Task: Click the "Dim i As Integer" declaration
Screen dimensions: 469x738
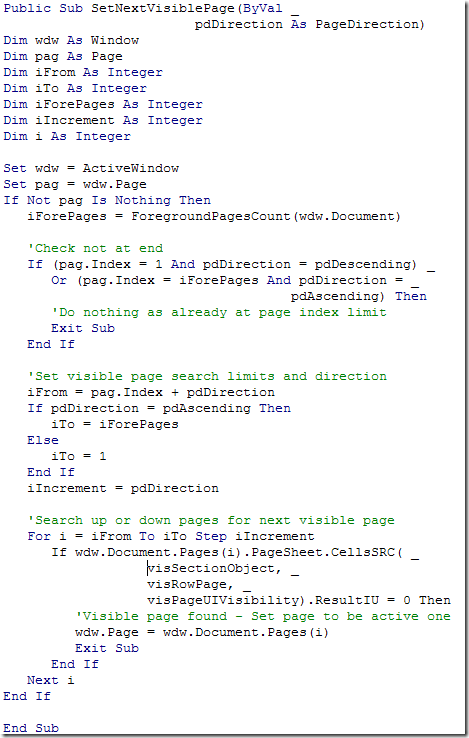Action: pos(67,136)
